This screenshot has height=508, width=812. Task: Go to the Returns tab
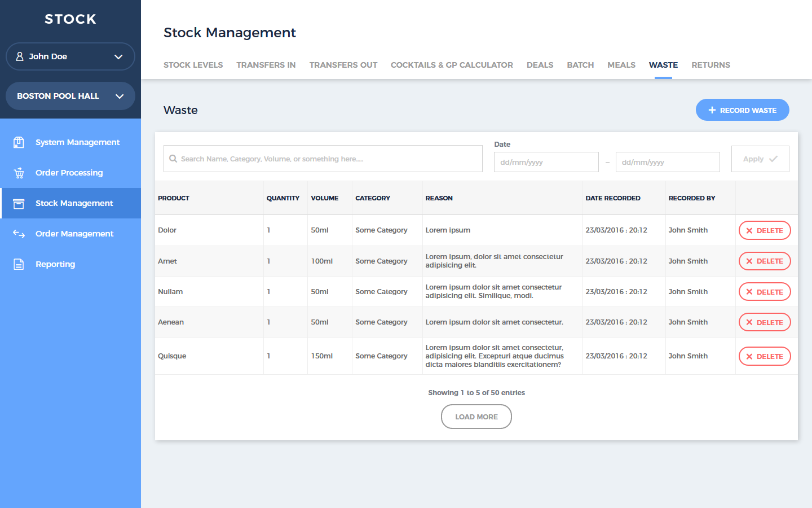tap(710, 65)
